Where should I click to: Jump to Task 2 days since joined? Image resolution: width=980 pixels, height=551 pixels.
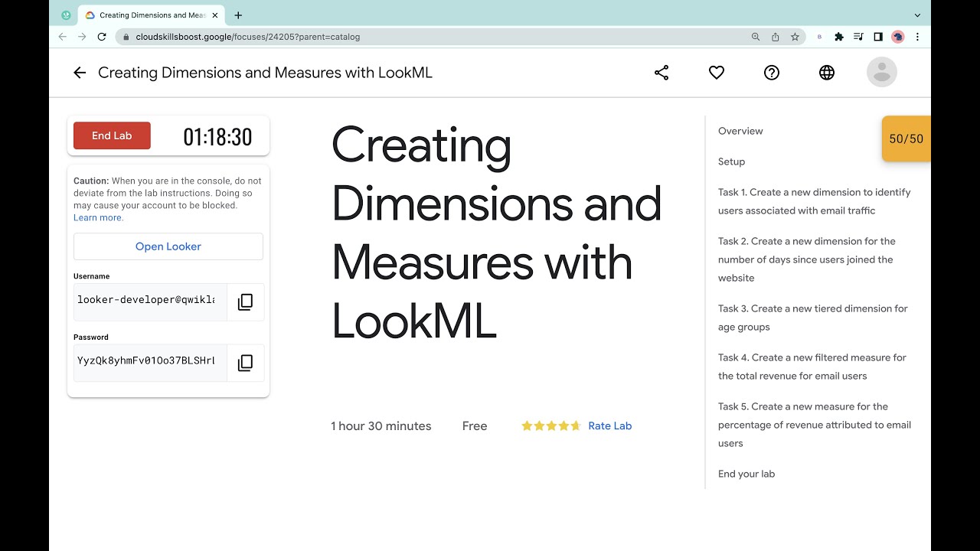807,259
